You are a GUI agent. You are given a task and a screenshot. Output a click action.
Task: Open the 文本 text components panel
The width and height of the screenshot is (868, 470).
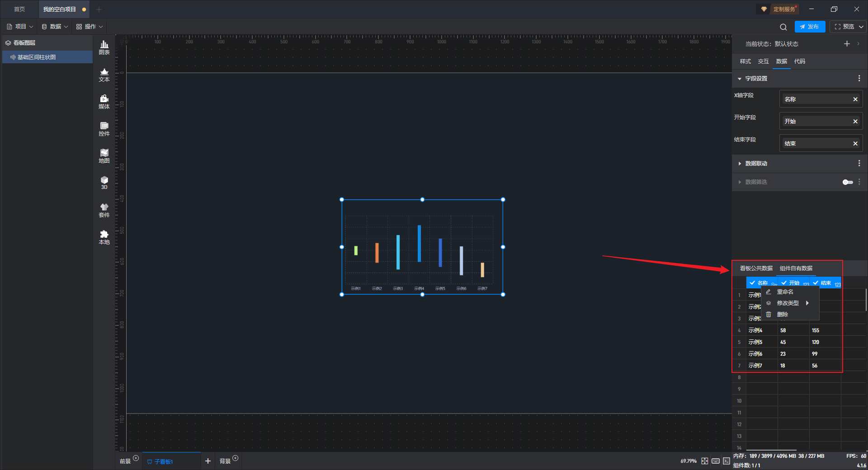coord(104,75)
